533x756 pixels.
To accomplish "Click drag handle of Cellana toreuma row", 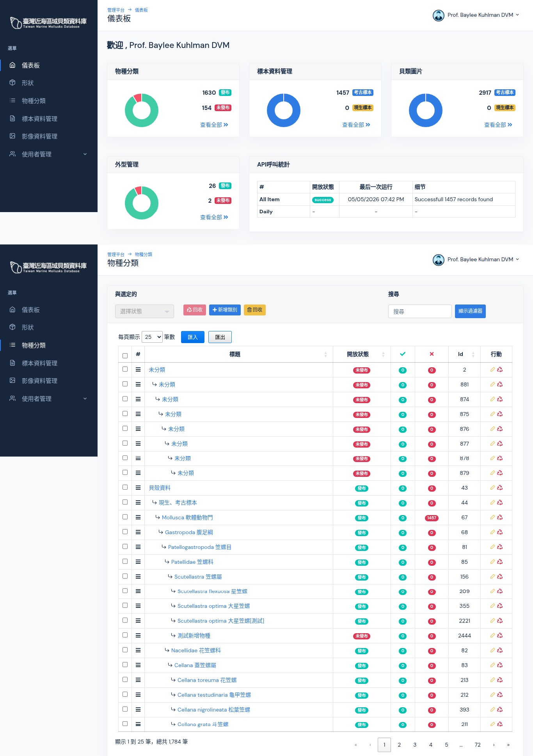I will pos(138,680).
